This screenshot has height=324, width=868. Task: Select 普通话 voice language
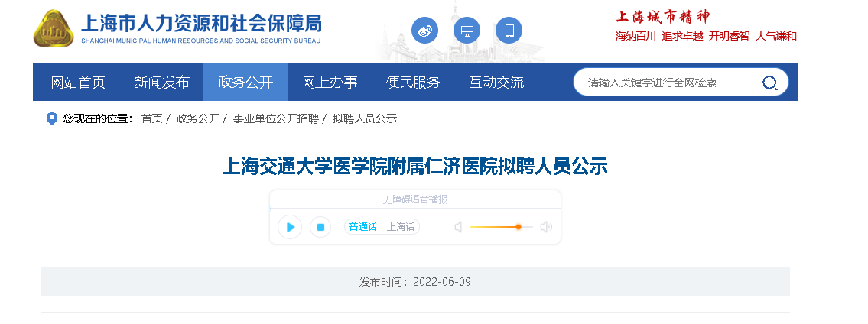[x=363, y=227]
